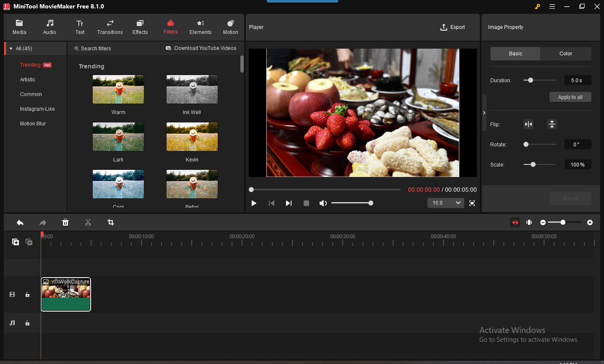Switch to the Color tab

tap(565, 54)
